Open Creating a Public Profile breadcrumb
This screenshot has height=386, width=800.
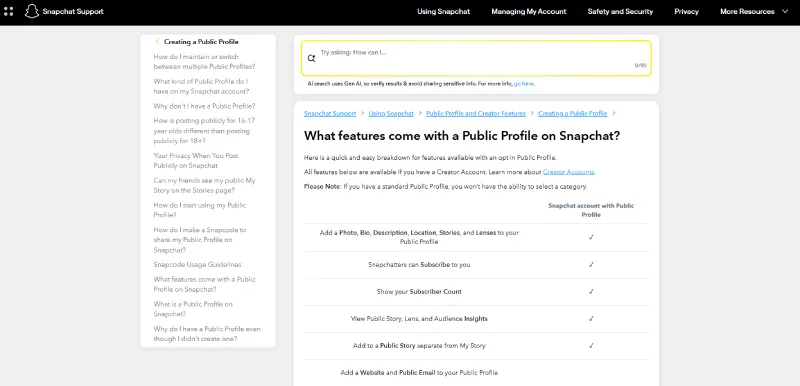pyautogui.click(x=572, y=114)
